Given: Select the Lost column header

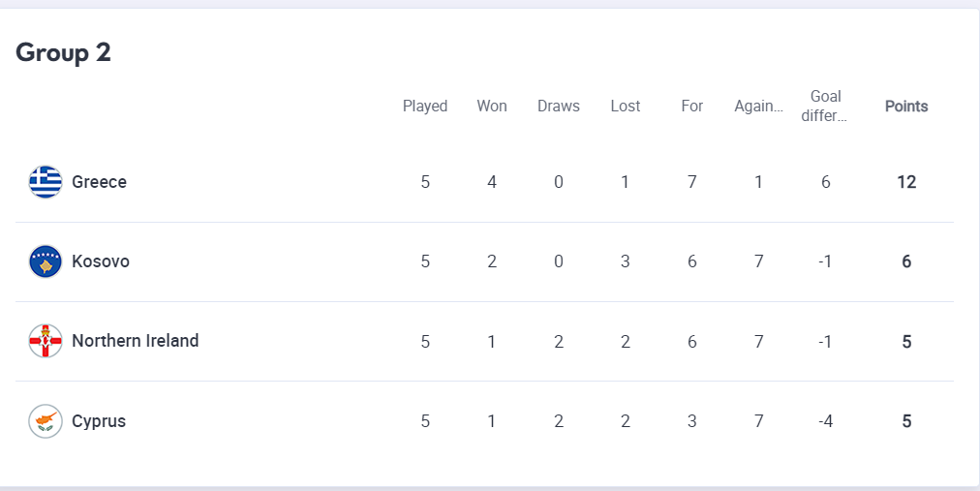Looking at the screenshot, I should (x=626, y=107).
